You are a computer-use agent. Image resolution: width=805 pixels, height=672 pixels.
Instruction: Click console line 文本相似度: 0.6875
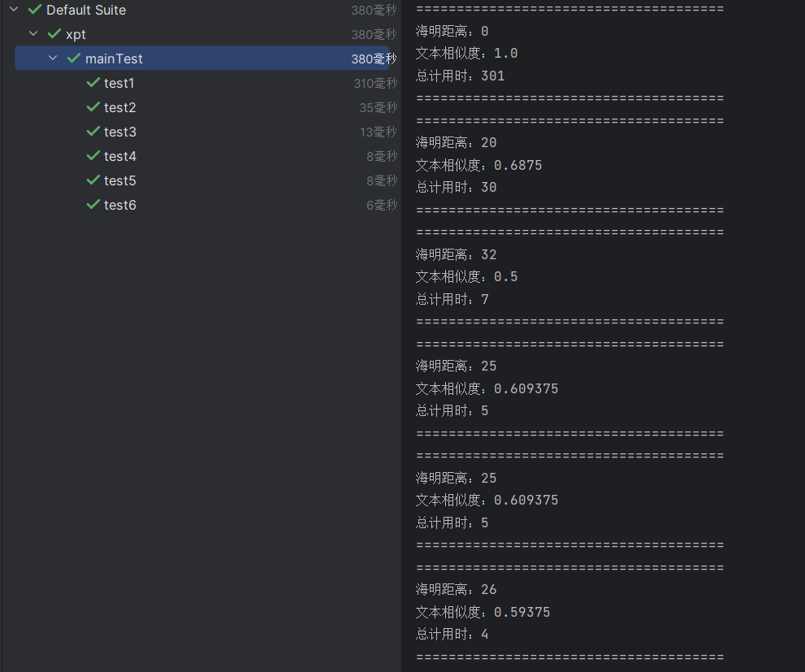pos(478,165)
